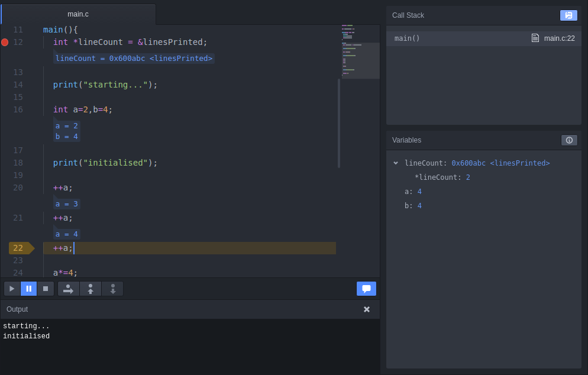Click the Variables info icon
This screenshot has height=375, width=588.
569,140
